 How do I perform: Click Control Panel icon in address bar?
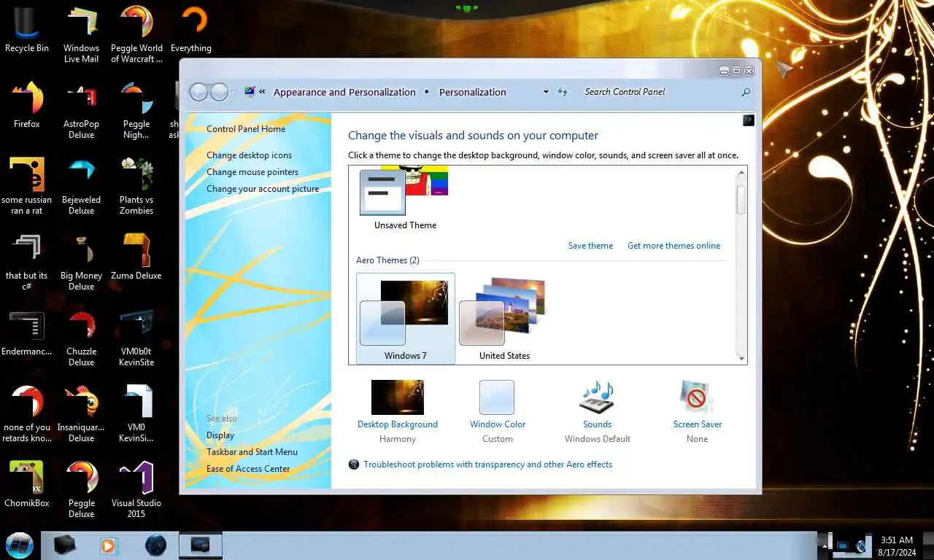(250, 92)
